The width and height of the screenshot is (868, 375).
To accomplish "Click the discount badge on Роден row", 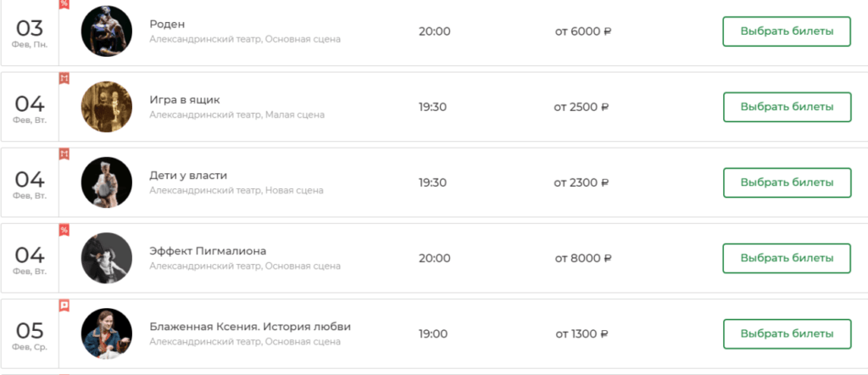I will (x=64, y=4).
